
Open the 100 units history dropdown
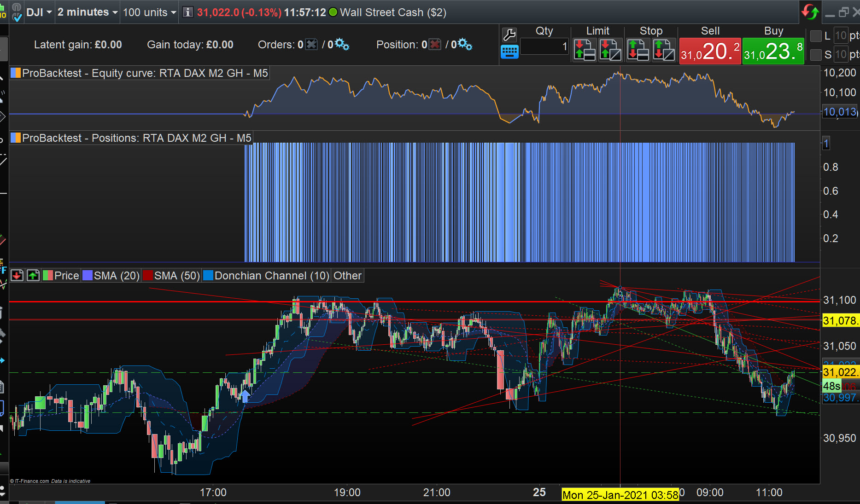coord(150,12)
